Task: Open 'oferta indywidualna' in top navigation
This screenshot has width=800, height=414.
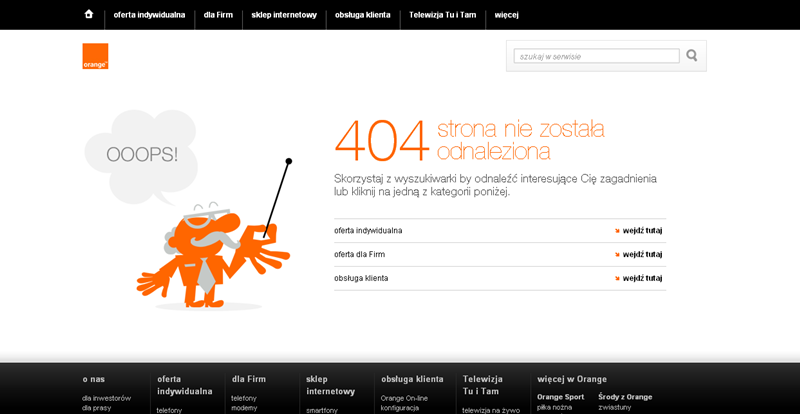Action: (x=149, y=15)
